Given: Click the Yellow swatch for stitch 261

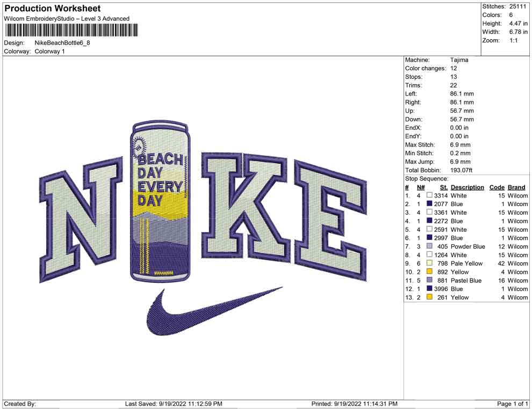Looking at the screenshot, I should point(429,297).
